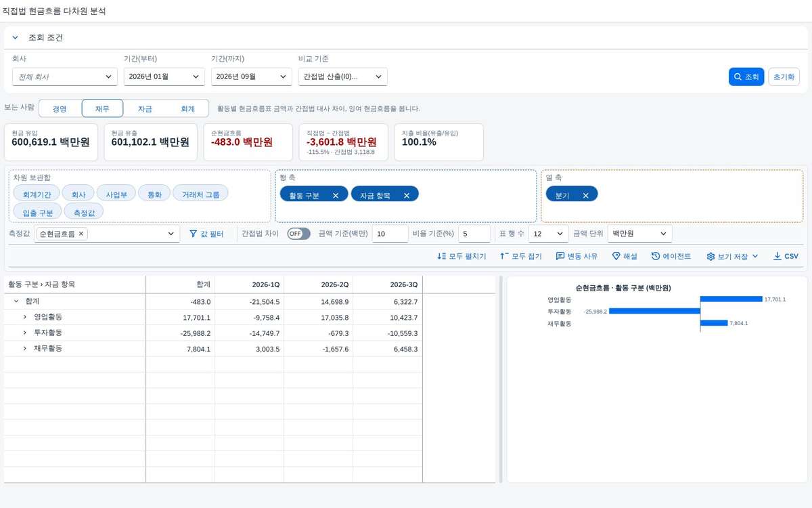Toggle the 간접법 차이 switch
This screenshot has width=812, height=508.
click(298, 234)
